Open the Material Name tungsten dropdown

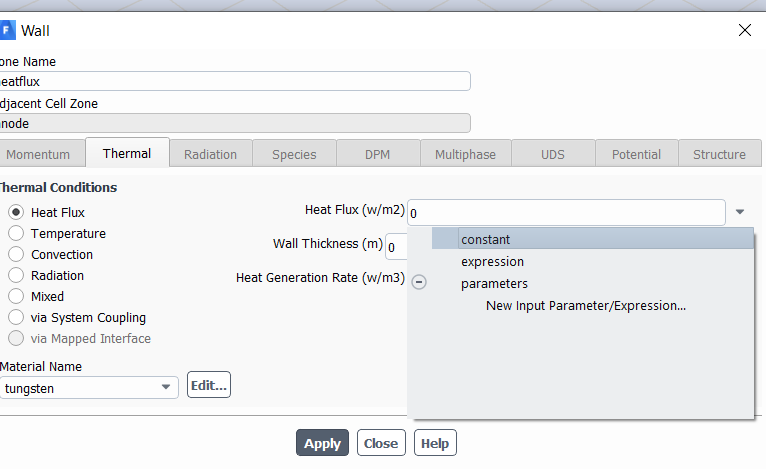(x=165, y=388)
